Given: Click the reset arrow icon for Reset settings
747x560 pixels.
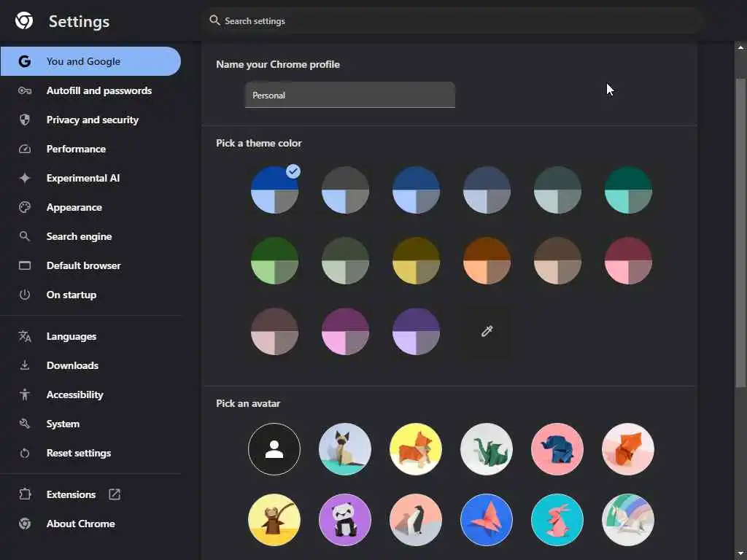Looking at the screenshot, I should coord(25,453).
